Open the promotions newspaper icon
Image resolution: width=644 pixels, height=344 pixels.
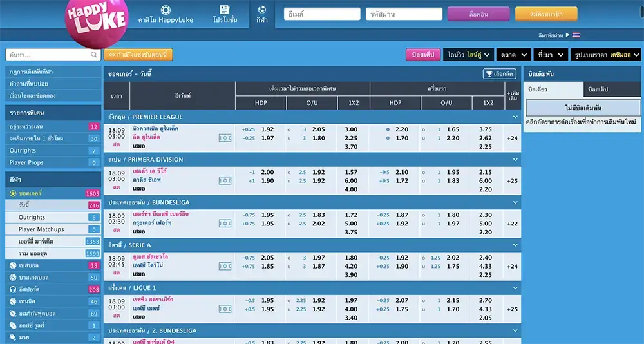click(224, 10)
